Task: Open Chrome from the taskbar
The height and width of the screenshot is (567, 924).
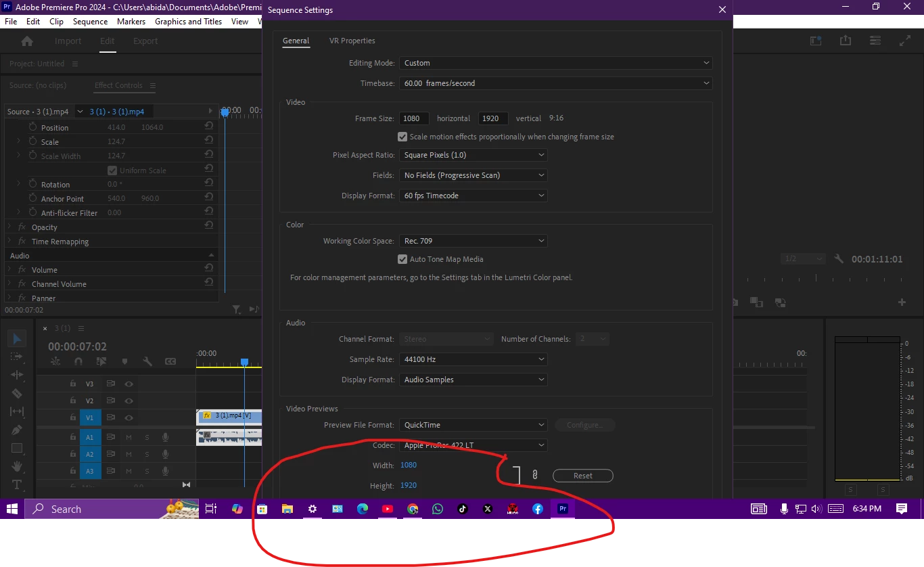Action: [x=413, y=509]
